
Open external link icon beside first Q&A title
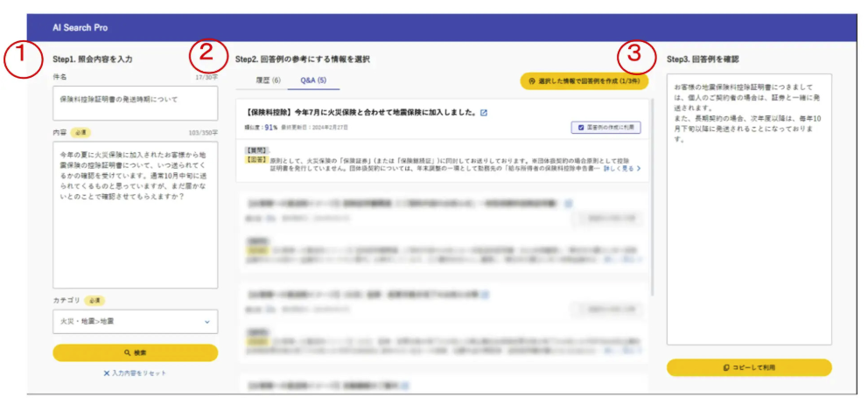[x=484, y=112]
